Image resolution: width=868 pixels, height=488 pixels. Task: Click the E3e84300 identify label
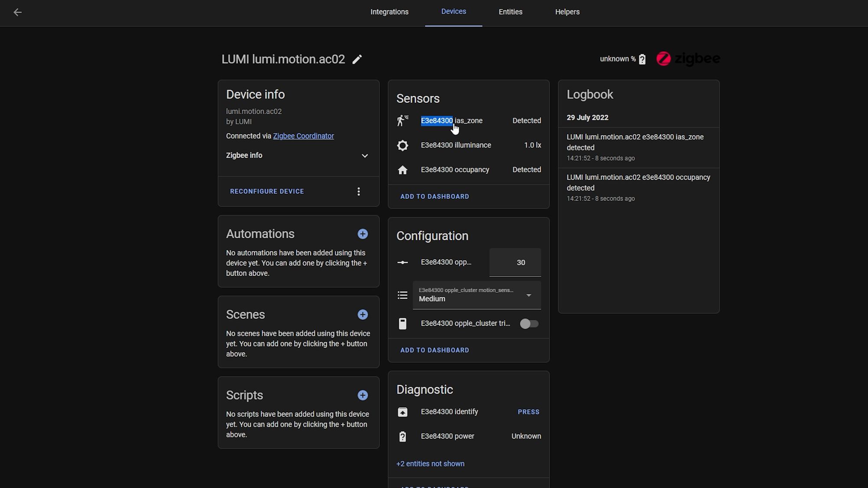(449, 412)
